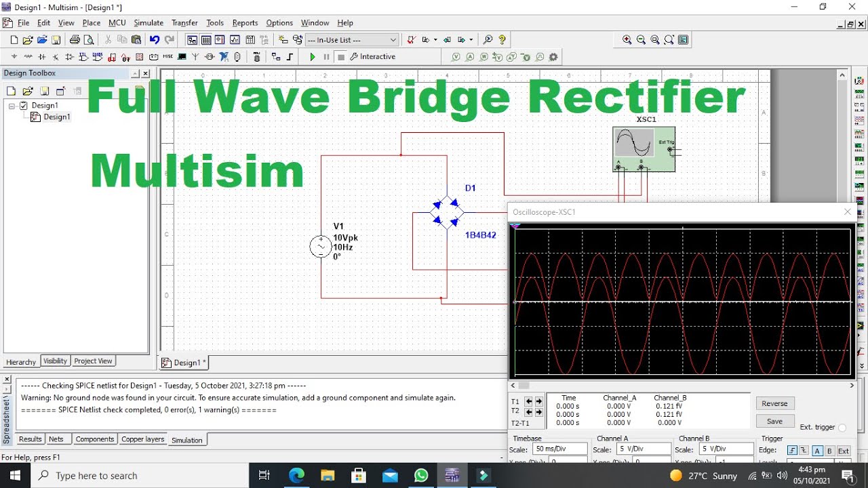Set trigger source to channel B
Screen dimensions: 868x488
(x=829, y=451)
